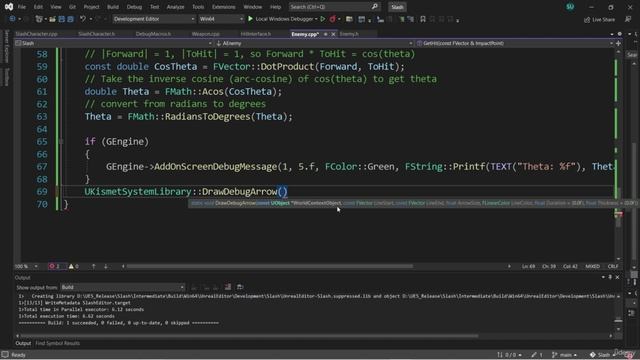Open the Build menu
Viewport: 640px width, 360px height.
coord(113,7)
